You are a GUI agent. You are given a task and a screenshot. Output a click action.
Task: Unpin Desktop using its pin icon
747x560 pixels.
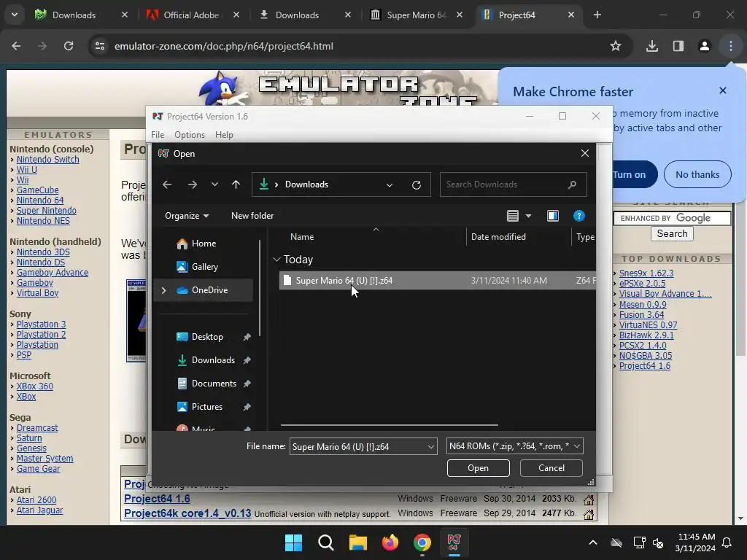point(247,337)
